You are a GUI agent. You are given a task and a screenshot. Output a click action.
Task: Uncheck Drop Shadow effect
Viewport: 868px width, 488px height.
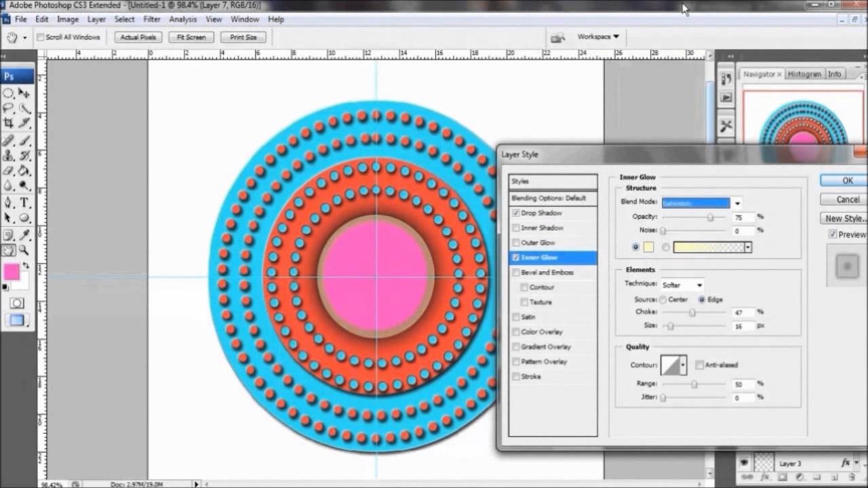click(x=517, y=213)
